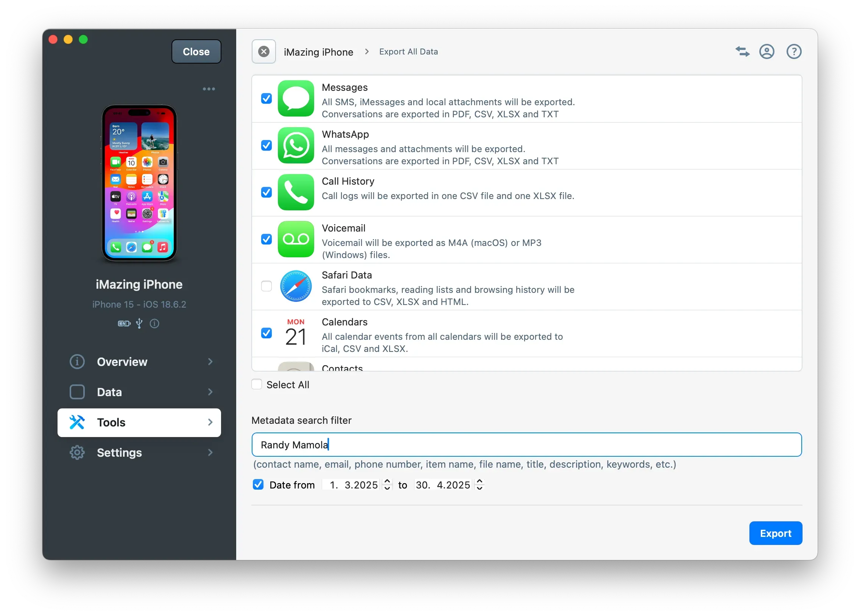Screen dimensions: 860x616
Task: Go back via the iMazing iPhone breadcrumb
Action: [x=318, y=51]
